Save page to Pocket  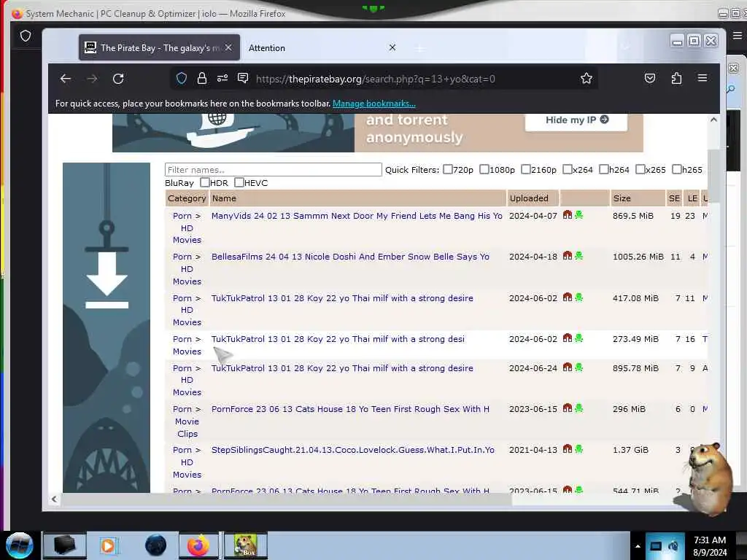tap(650, 78)
